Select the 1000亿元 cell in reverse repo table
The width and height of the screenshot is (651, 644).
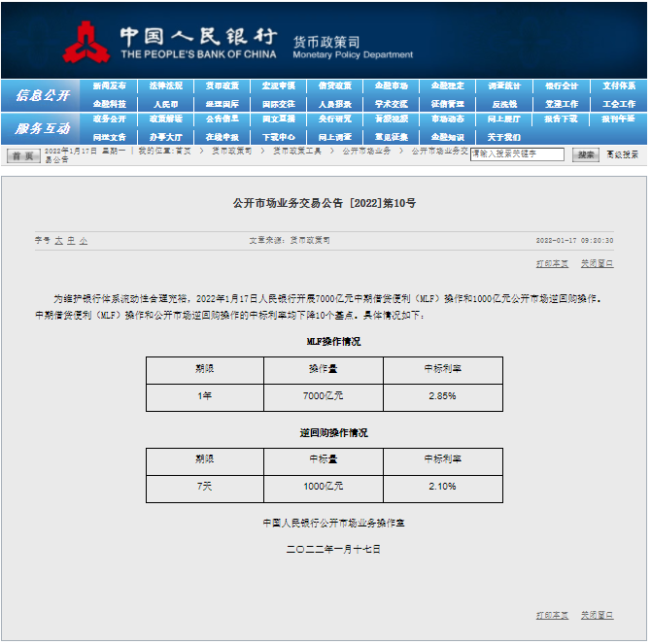coord(323,488)
